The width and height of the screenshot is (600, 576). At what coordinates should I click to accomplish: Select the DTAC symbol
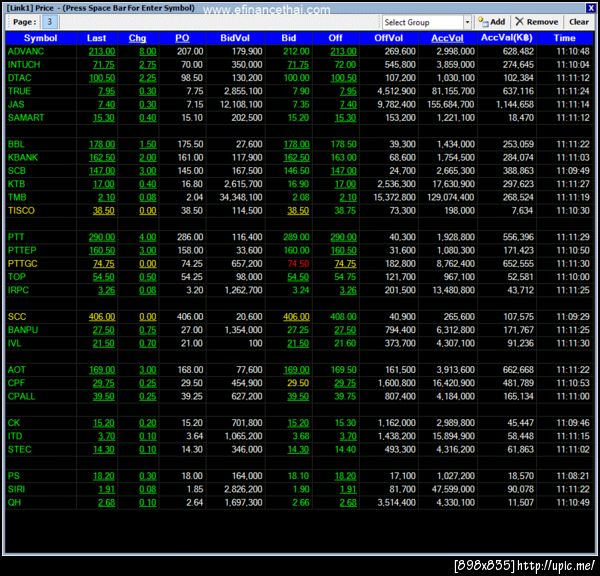click(x=20, y=78)
